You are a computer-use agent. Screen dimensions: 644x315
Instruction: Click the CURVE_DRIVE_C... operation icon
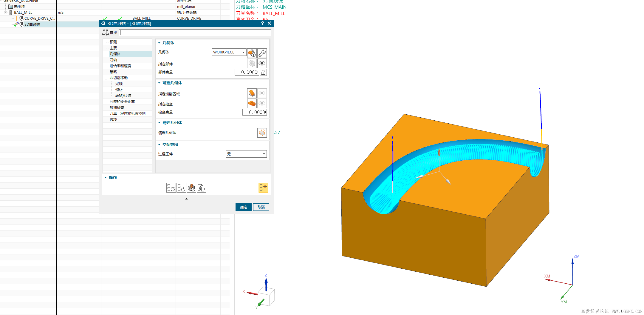coord(21,18)
